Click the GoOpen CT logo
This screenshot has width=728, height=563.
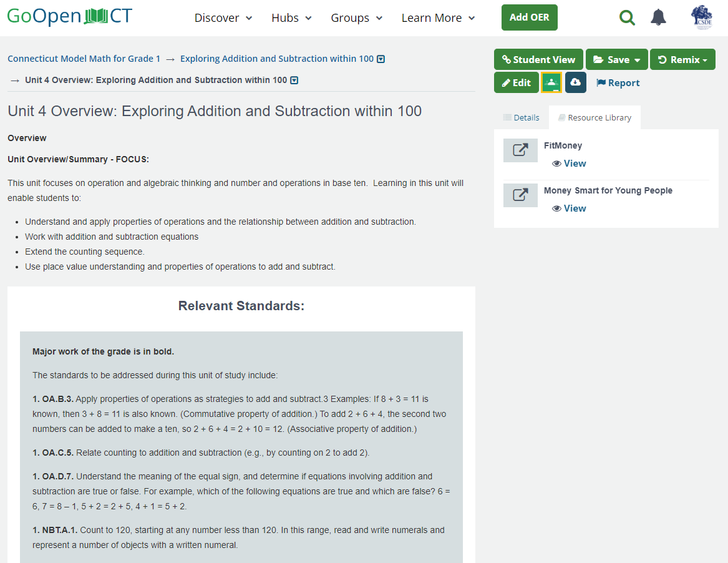point(70,16)
